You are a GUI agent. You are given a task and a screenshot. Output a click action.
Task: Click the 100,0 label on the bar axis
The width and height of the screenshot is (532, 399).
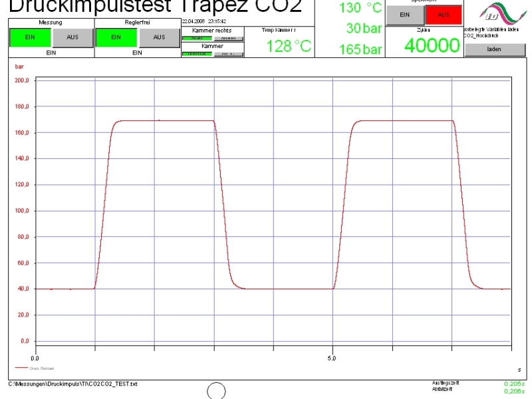tap(22, 211)
